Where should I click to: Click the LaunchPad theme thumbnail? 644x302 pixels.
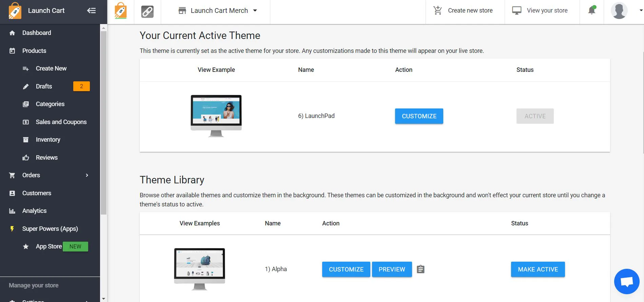coord(216,116)
